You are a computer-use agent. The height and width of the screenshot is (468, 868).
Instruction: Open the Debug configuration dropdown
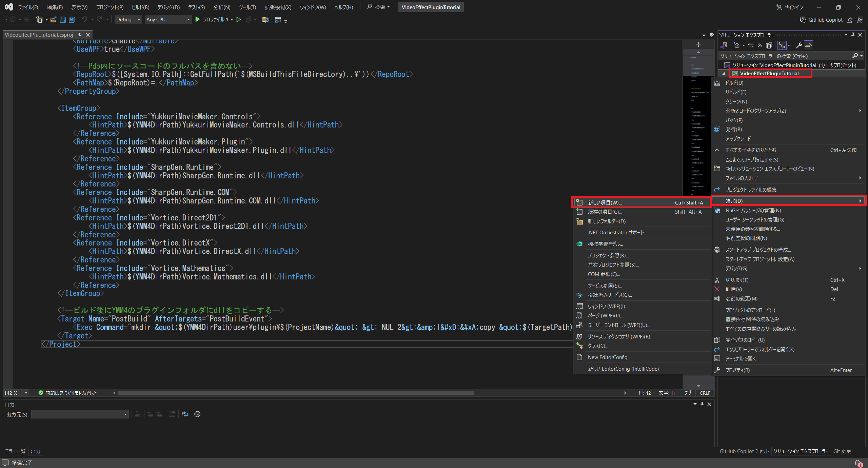(139, 20)
